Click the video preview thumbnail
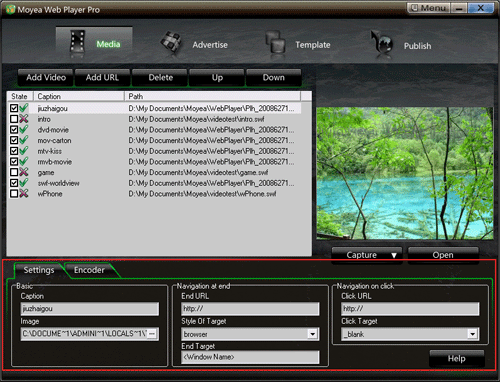 405,173
